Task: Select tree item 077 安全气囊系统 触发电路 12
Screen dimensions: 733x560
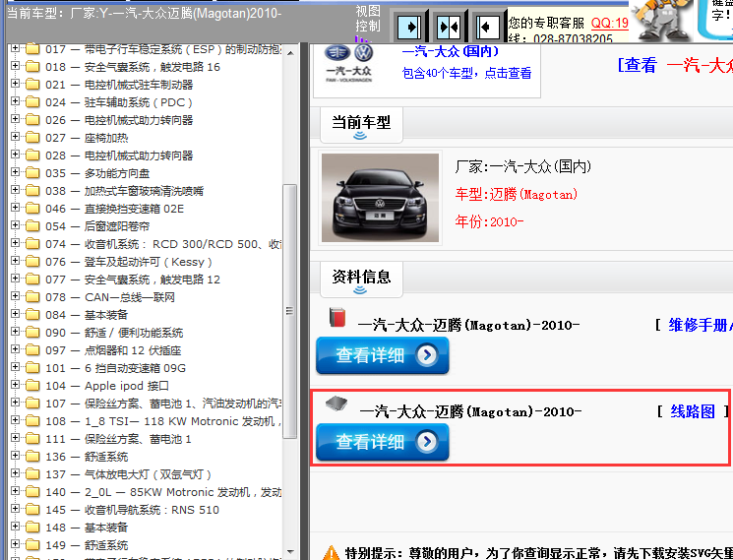Action: tap(133, 280)
